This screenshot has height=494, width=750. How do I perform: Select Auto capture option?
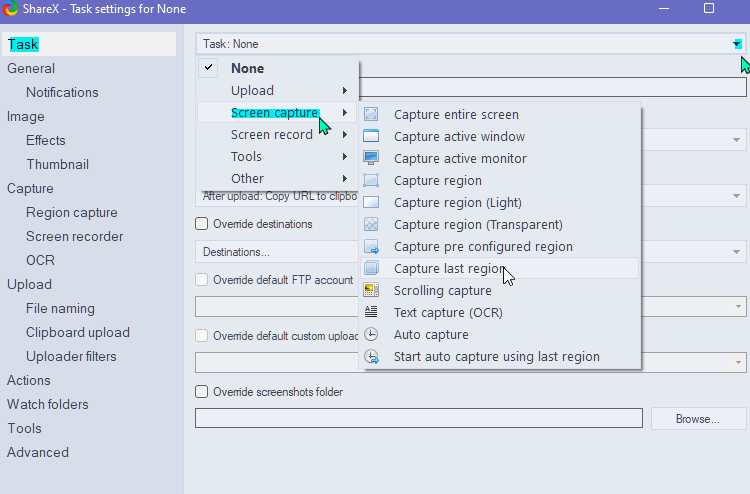coord(499,334)
